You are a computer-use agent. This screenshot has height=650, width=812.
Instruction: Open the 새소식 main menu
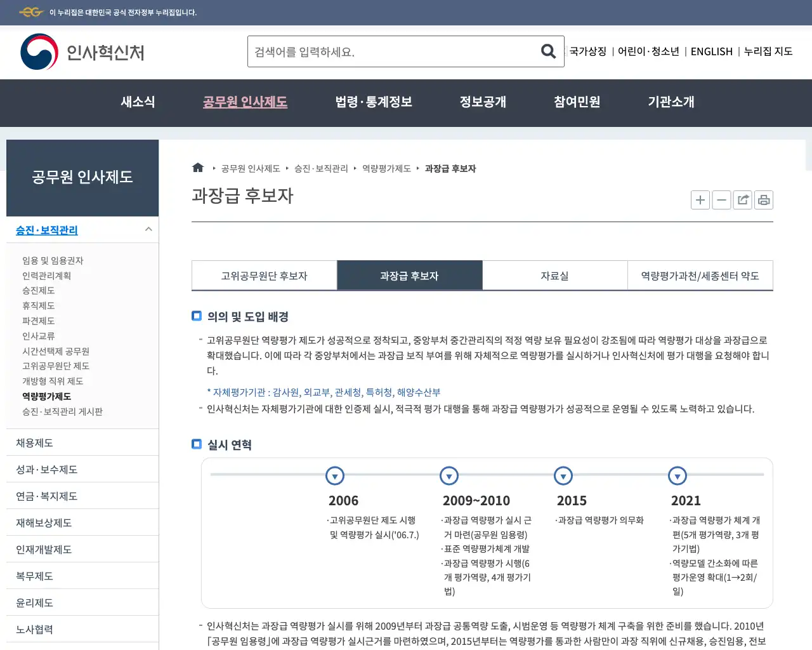138,102
